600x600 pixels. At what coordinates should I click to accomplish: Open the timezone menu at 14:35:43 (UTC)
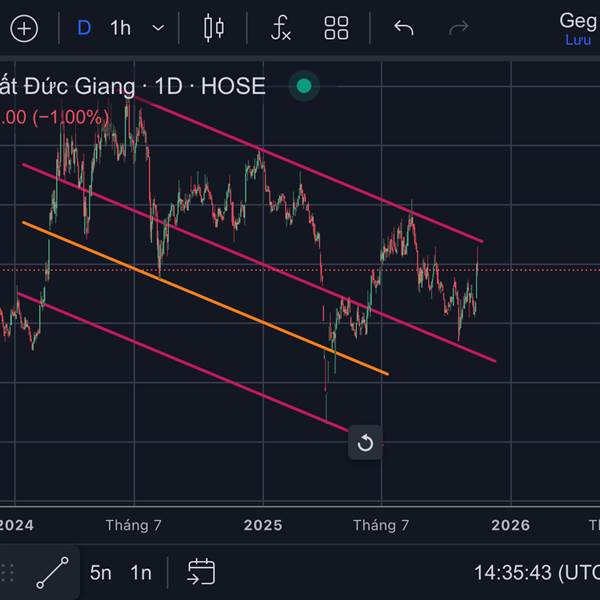(536, 572)
